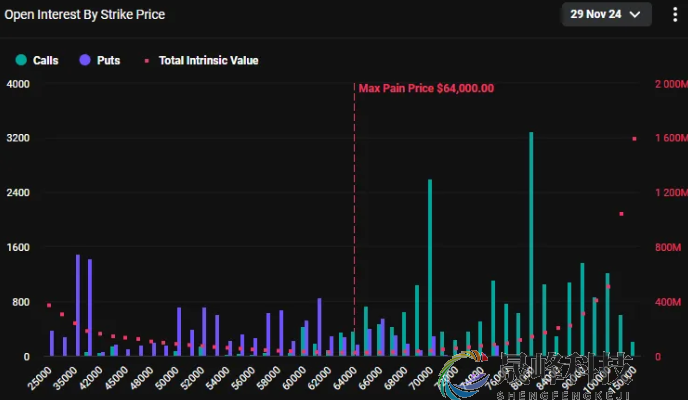Click the 42000 strike axis label
The image size is (688, 400).
[x=91, y=378]
